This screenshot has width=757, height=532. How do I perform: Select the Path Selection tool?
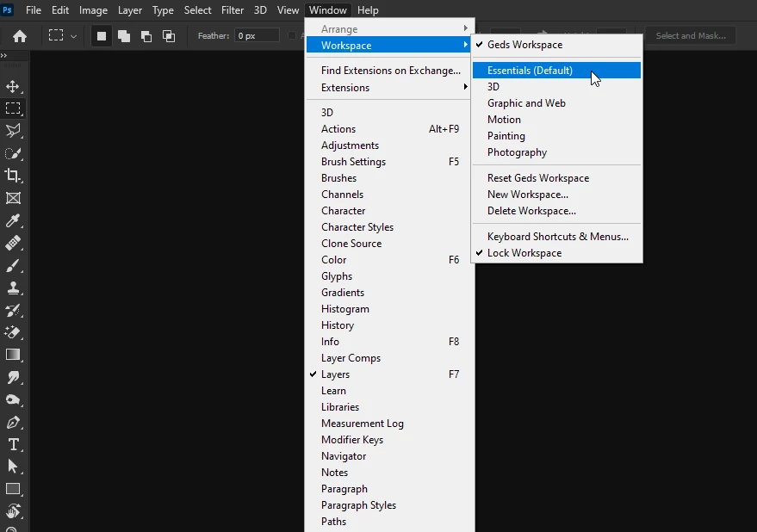(13, 467)
